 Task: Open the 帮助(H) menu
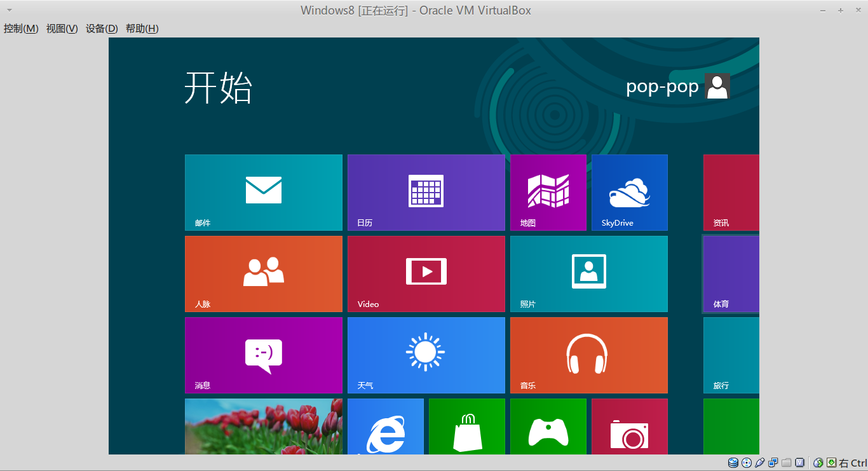point(142,29)
